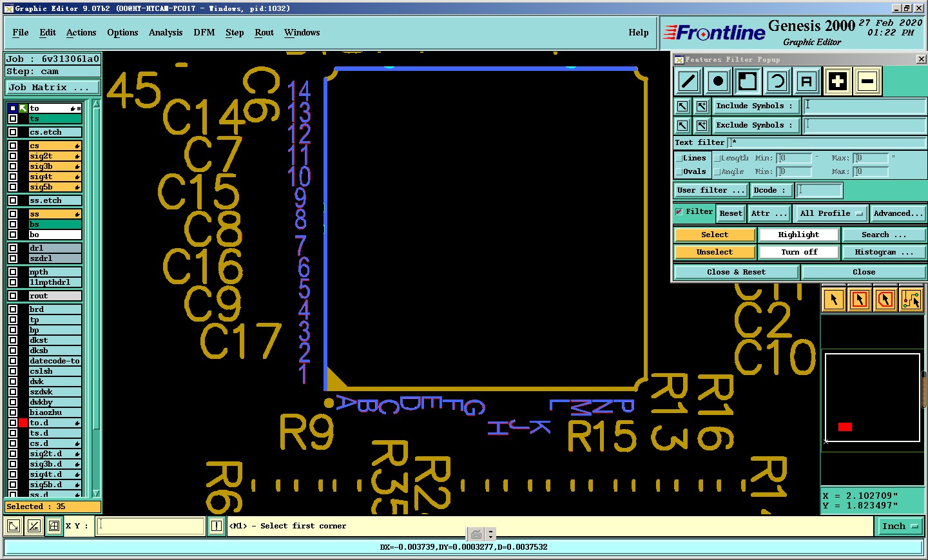The width and height of the screenshot is (928, 560).
Task: Click the exclamation mark icon
Action: tap(217, 526)
